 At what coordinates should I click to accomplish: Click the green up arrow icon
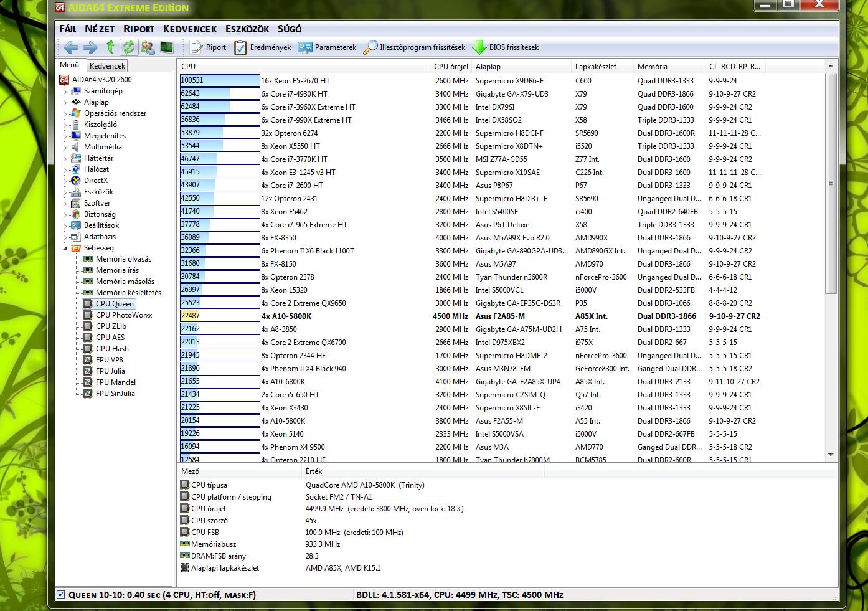point(110,47)
